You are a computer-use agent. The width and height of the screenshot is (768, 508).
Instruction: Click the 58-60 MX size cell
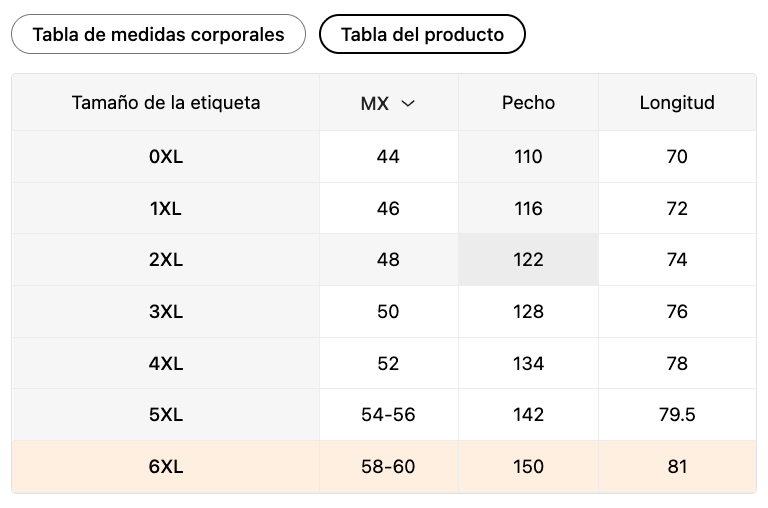tap(388, 466)
